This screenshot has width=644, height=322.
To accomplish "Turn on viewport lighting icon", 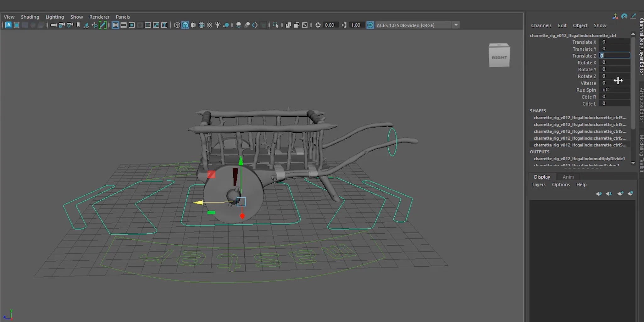I will pos(217,25).
